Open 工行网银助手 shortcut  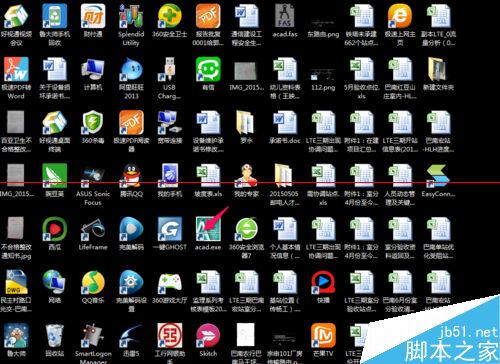point(170,335)
